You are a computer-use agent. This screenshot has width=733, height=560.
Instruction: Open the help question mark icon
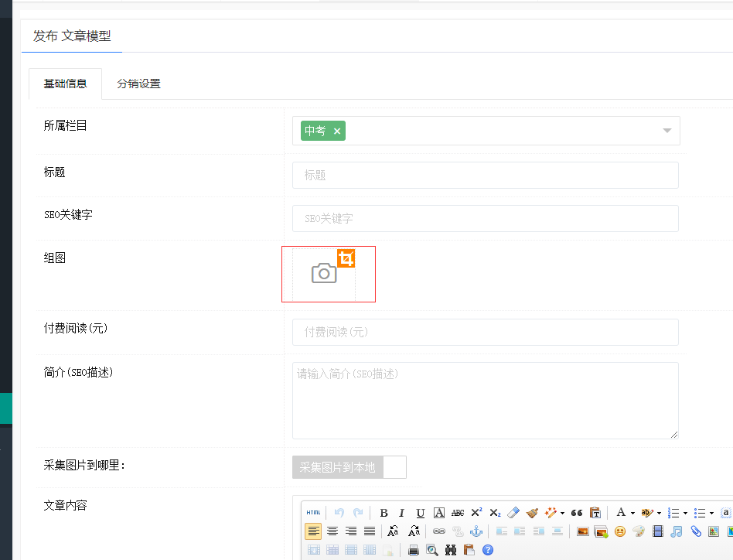(x=488, y=550)
